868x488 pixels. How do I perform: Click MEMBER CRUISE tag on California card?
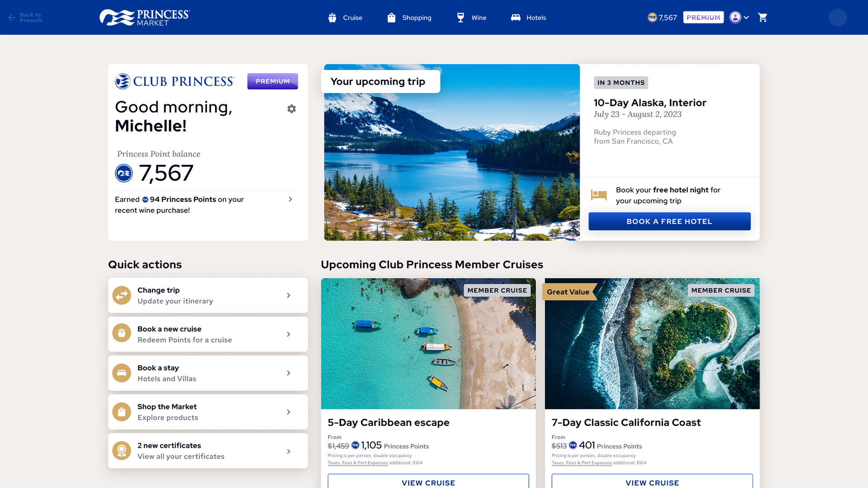pyautogui.click(x=721, y=291)
